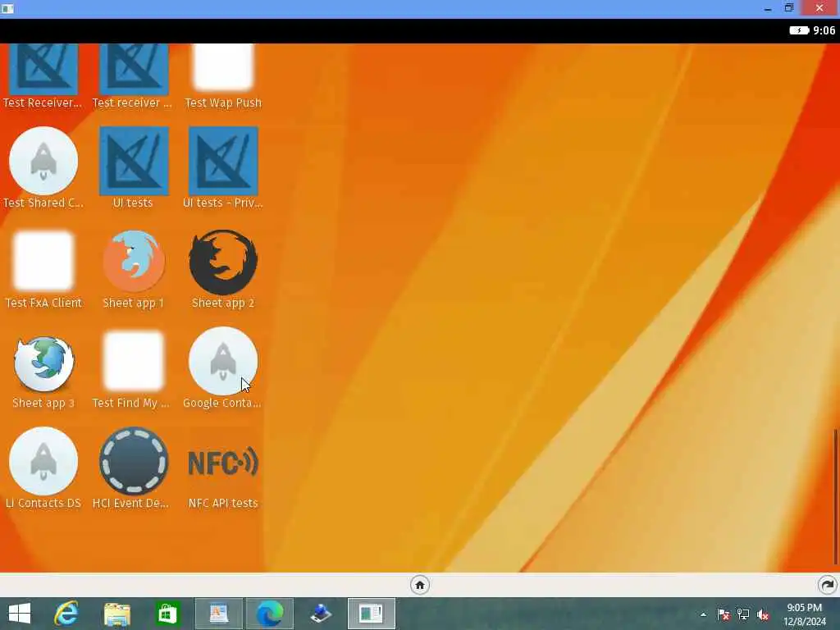The height and width of the screenshot is (630, 840).
Task: Click the 'Test Wap Push' label
Action: click(223, 103)
